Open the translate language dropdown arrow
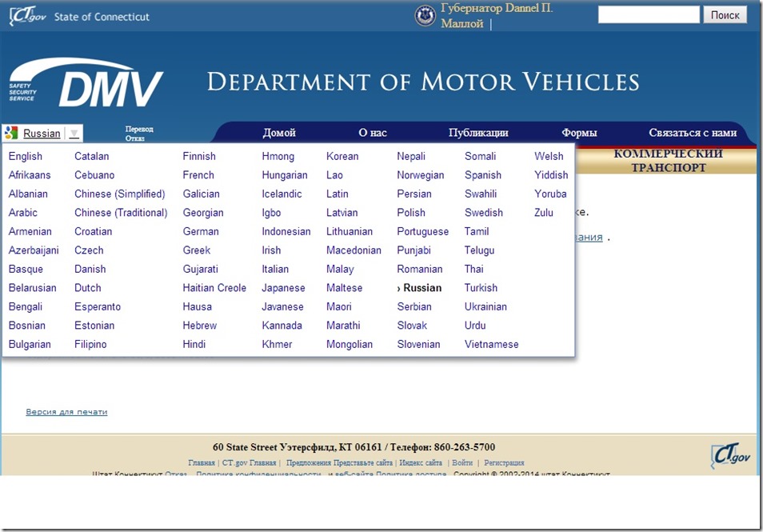The image size is (763, 532). (74, 133)
